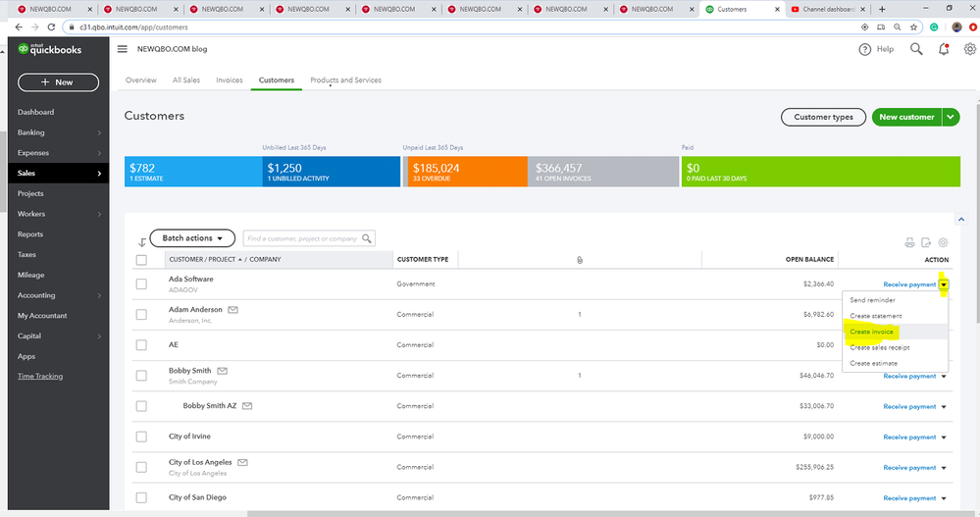The width and height of the screenshot is (980, 517).
Task: Check the box for Bobby Smith
Action: tap(142, 376)
